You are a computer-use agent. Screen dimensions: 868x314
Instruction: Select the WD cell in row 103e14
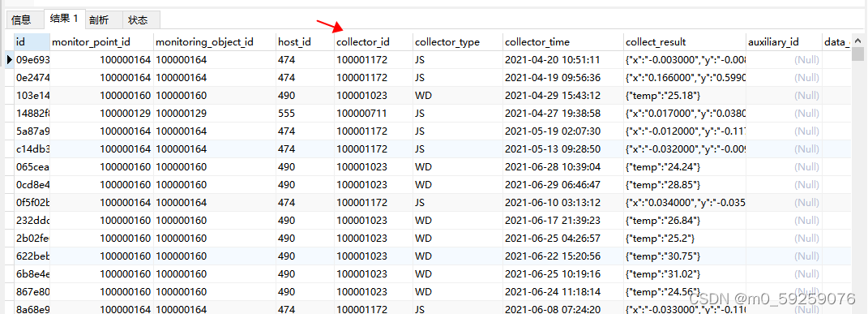458,95
